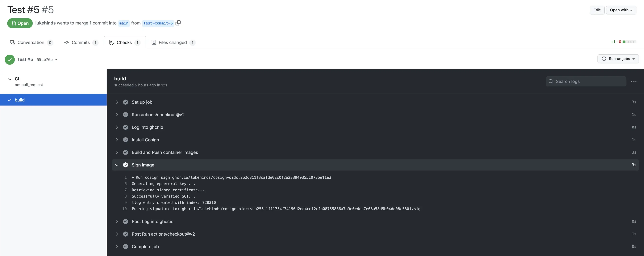Viewport: 644px width, 256px height.
Task: Click the Successfully verified SCT log line
Action: coord(163,196)
